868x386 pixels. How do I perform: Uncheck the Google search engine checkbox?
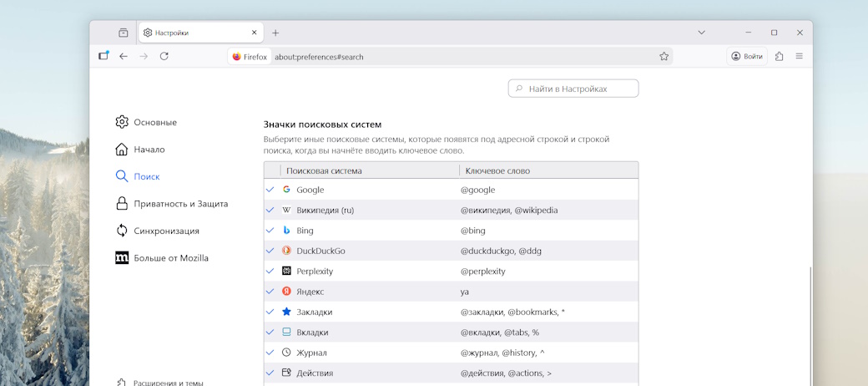point(270,190)
